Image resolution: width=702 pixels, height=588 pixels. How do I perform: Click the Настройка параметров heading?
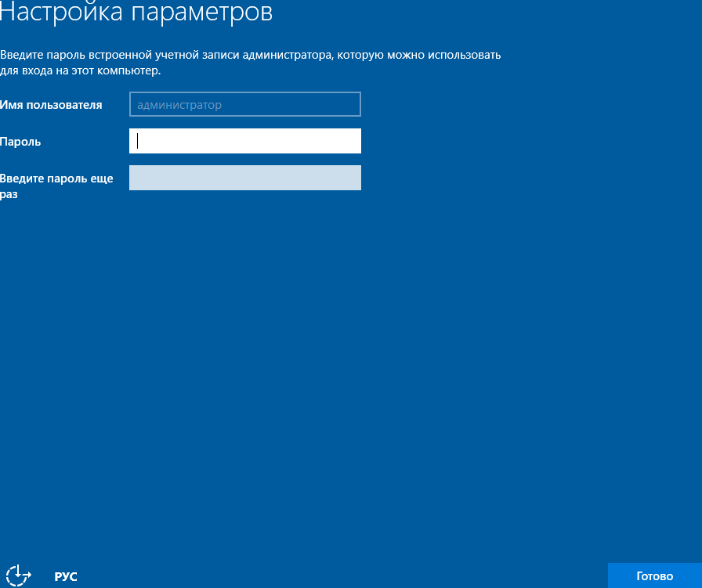(x=136, y=12)
